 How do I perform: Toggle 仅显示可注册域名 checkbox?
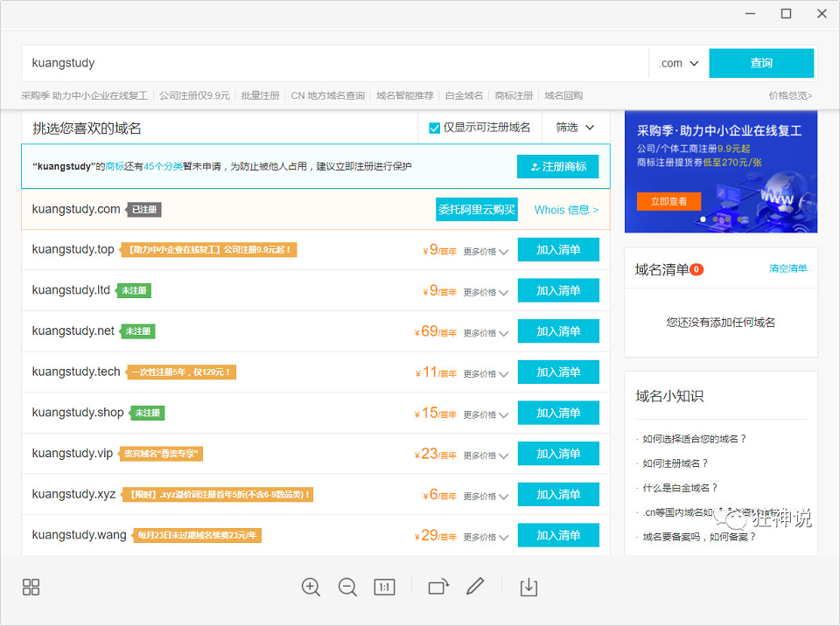click(435, 128)
